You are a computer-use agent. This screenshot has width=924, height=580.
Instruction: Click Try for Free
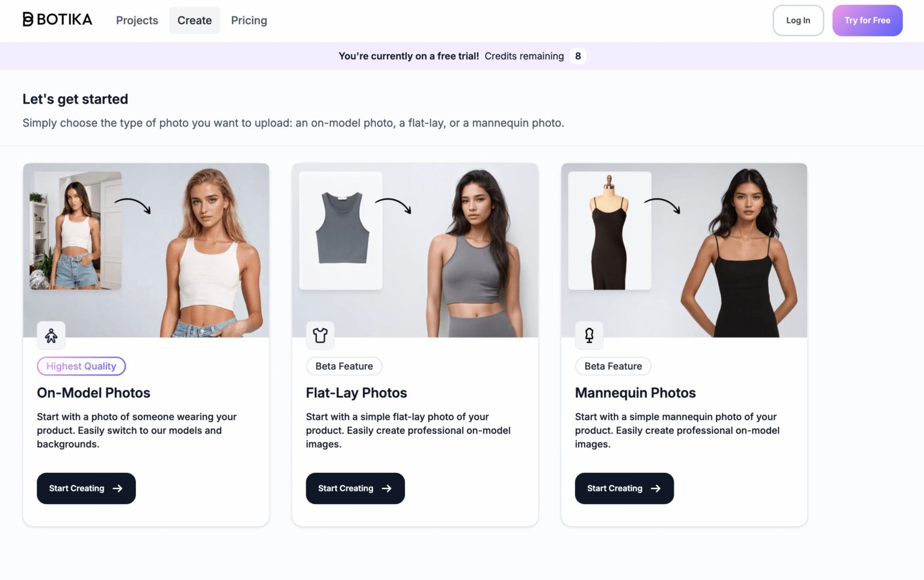(867, 20)
